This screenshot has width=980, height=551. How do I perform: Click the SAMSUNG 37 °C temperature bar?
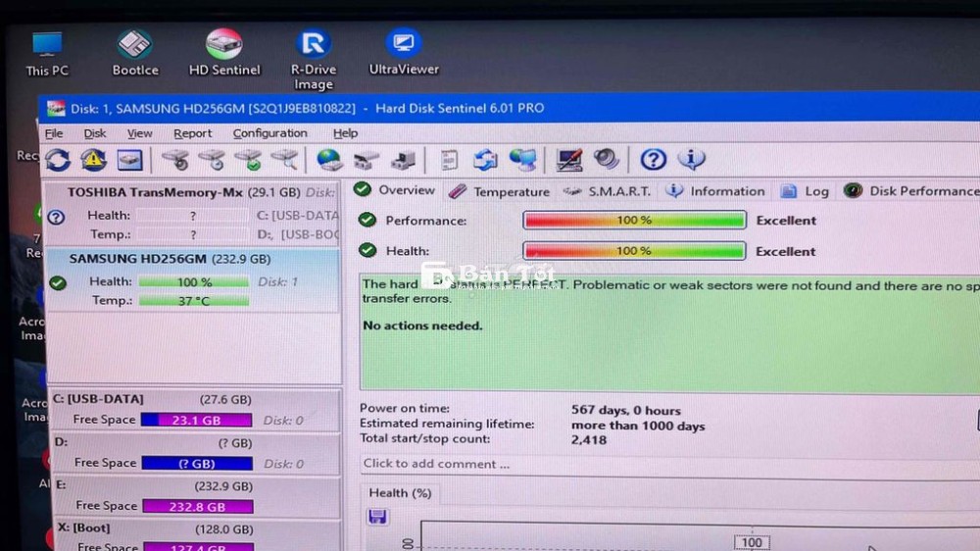[194, 301]
